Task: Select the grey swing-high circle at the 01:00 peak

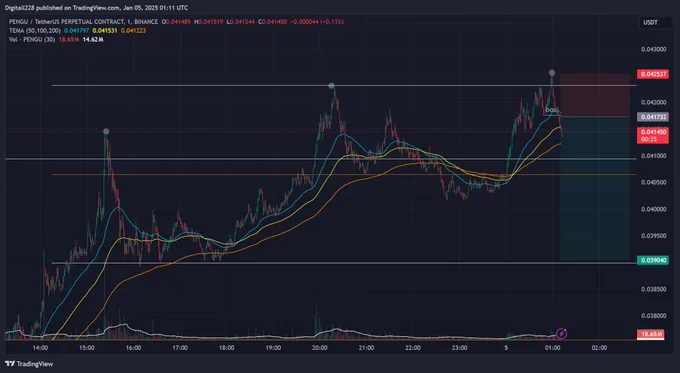Action: click(552, 72)
